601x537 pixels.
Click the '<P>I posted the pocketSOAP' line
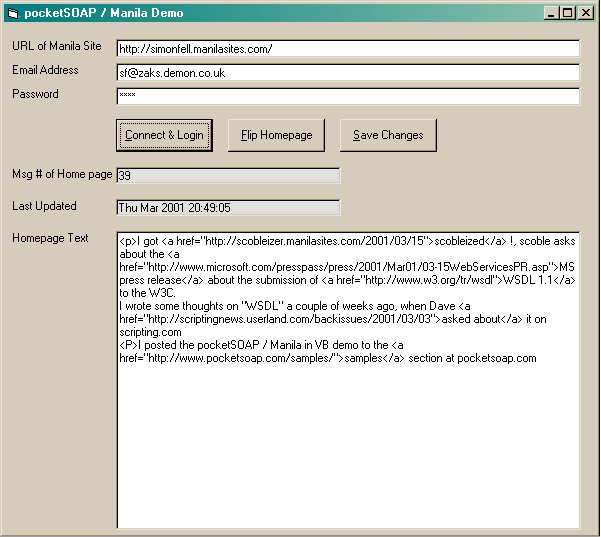pyautogui.click(x=261, y=345)
